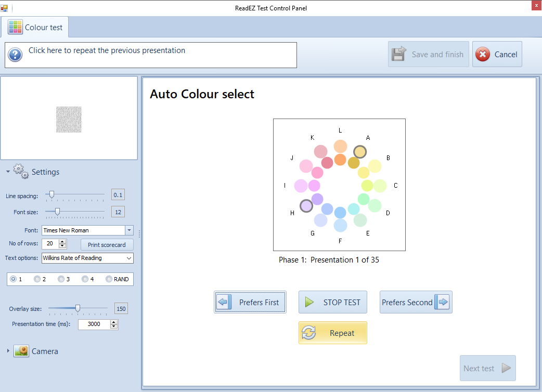Switch to the Colour test tab
Screen dimensions: 542x392
pos(35,27)
